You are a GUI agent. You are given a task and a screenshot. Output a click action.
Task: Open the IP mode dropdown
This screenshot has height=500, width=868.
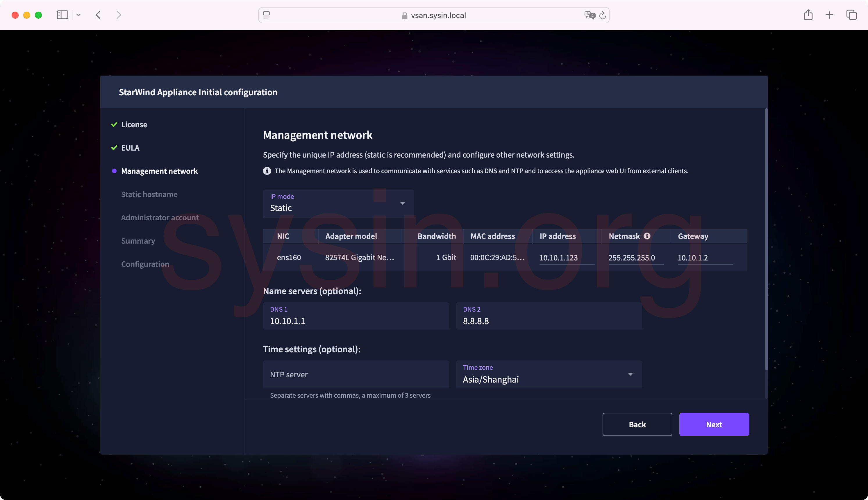(x=338, y=203)
